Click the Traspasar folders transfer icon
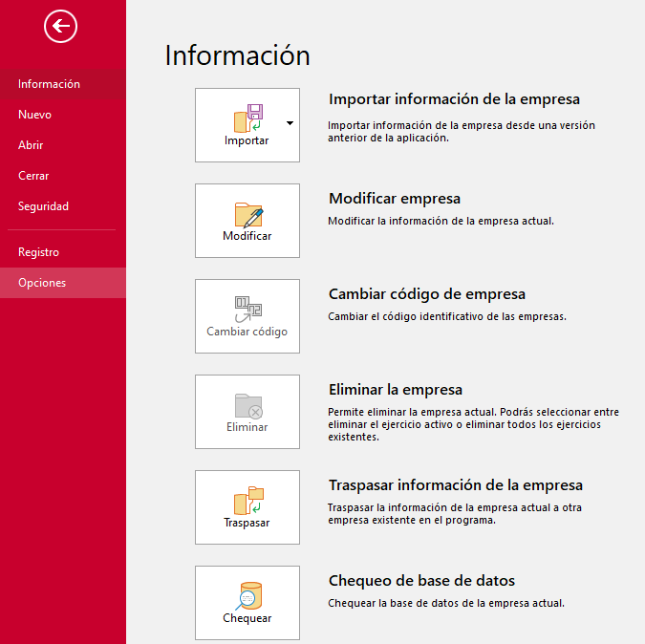 point(248,501)
